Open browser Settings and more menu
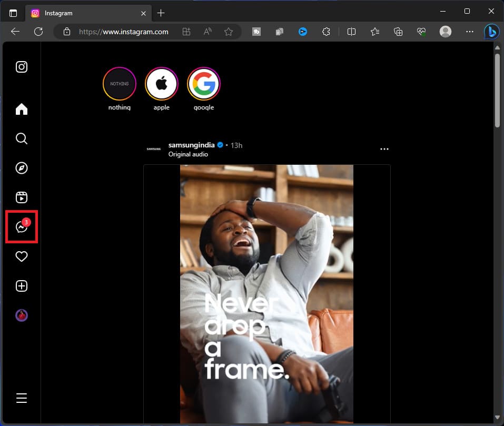Screen dimensions: 504x426 click(x=470, y=32)
